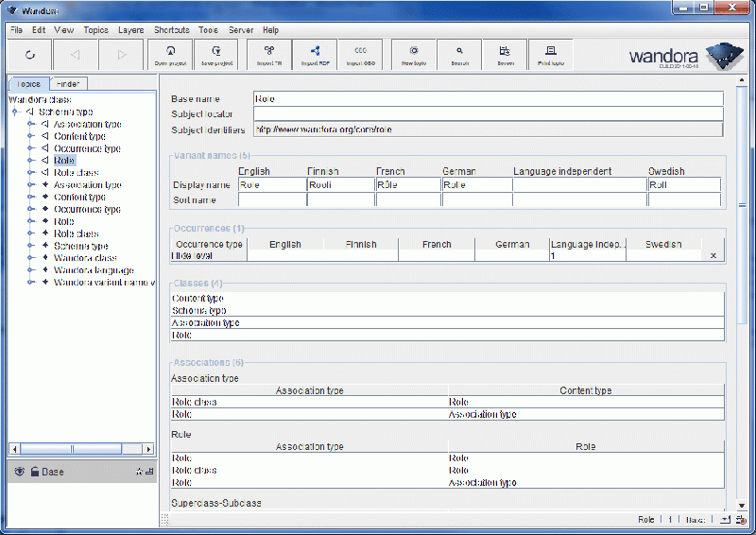Screen dimensions: 756x535
Task: Click the Server toolbar icon
Action: tap(506, 55)
